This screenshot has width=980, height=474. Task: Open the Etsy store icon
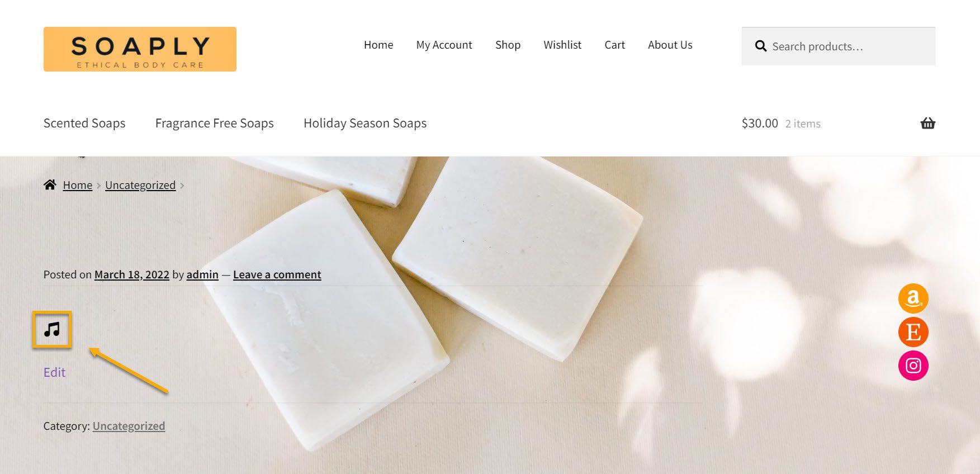pos(913,332)
